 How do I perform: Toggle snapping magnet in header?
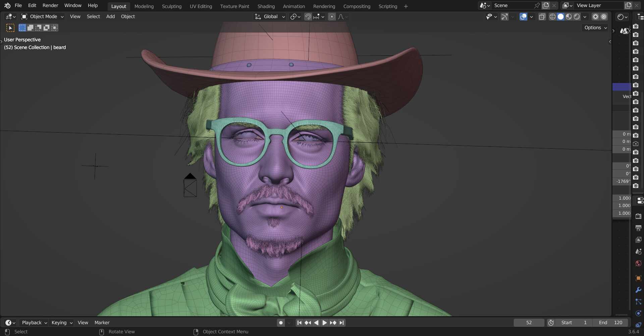pyautogui.click(x=308, y=17)
